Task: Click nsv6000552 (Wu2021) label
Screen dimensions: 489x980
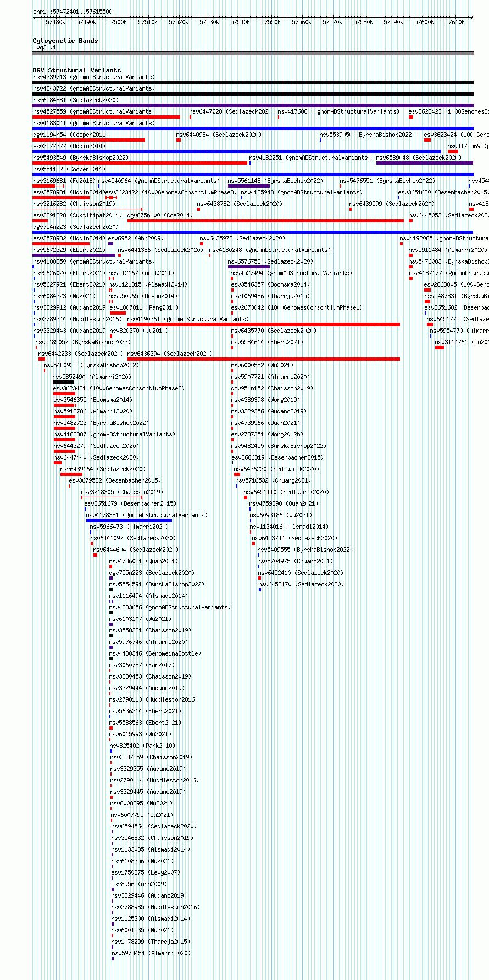Action: tap(263, 365)
